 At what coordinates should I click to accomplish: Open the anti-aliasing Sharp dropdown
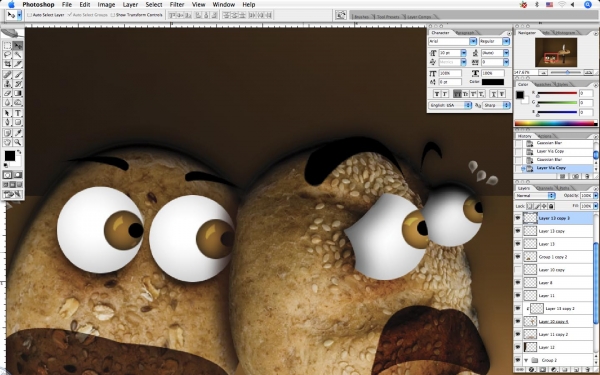(496, 105)
